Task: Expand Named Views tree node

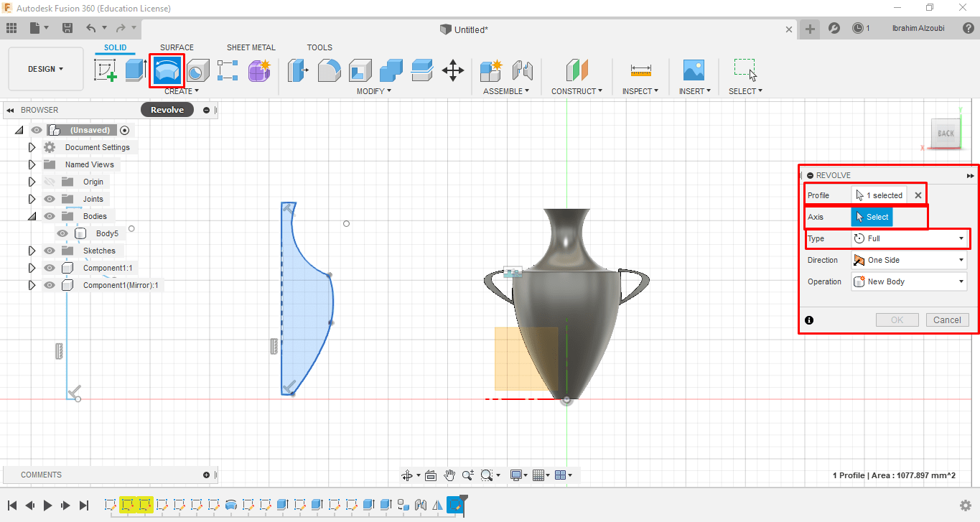Action: [32, 164]
